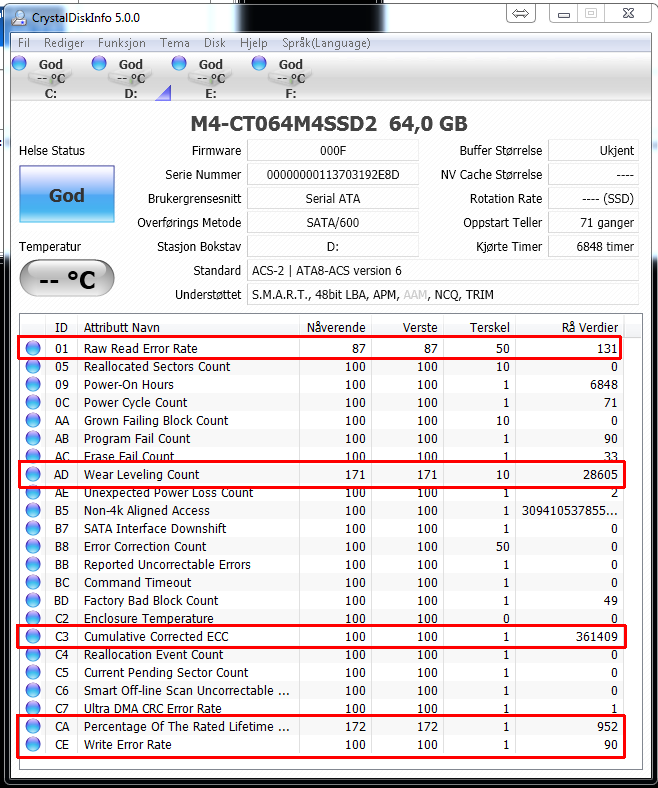
Task: Click status icon of Command Timeout row
Action: click(x=33, y=582)
